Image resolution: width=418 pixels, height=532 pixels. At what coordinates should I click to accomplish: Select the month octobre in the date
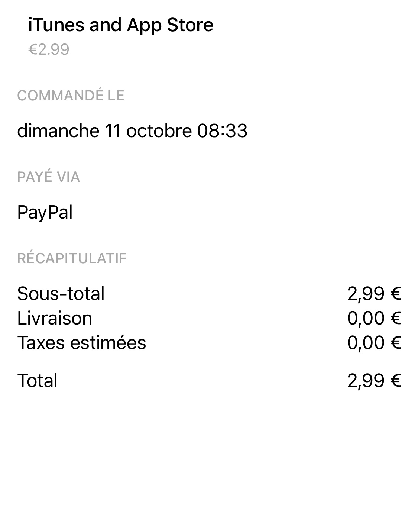click(x=159, y=131)
